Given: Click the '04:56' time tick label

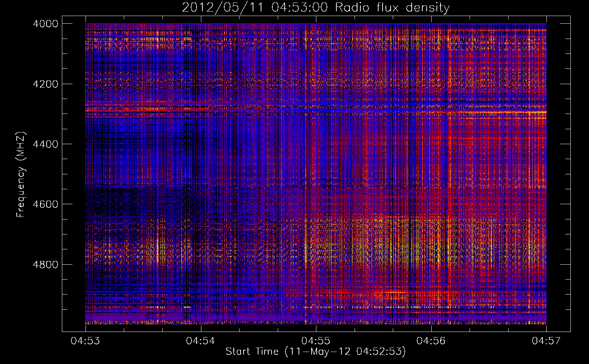Looking at the screenshot, I should click(x=431, y=341).
